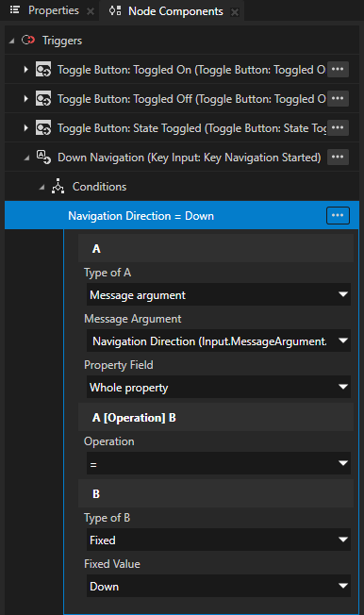Expand the Toggled On trigger
Screen dimensions: 364x615
click(x=25, y=70)
